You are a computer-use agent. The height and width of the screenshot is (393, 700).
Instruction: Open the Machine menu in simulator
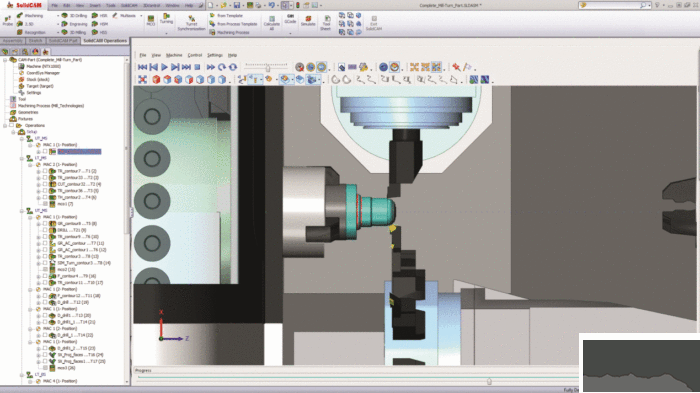click(174, 55)
